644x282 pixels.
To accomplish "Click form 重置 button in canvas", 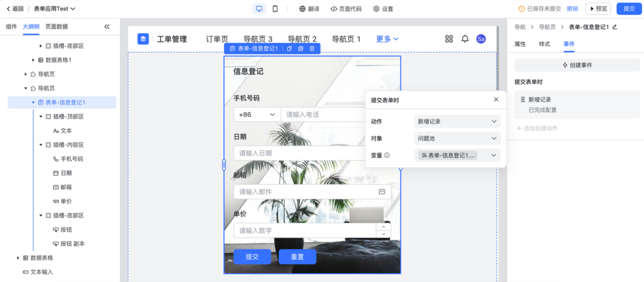I will pyautogui.click(x=297, y=257).
